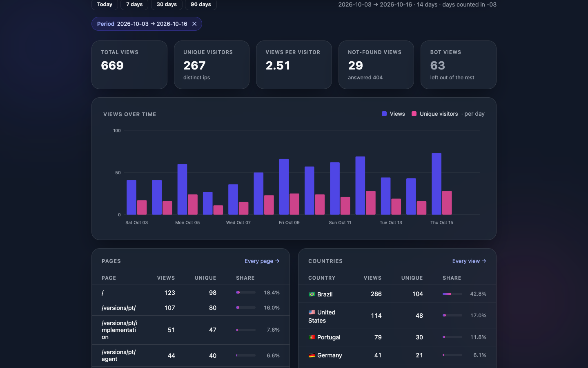Click the /versions/pt/ page row
Image resolution: width=588 pixels, height=368 pixels.
tap(191, 308)
